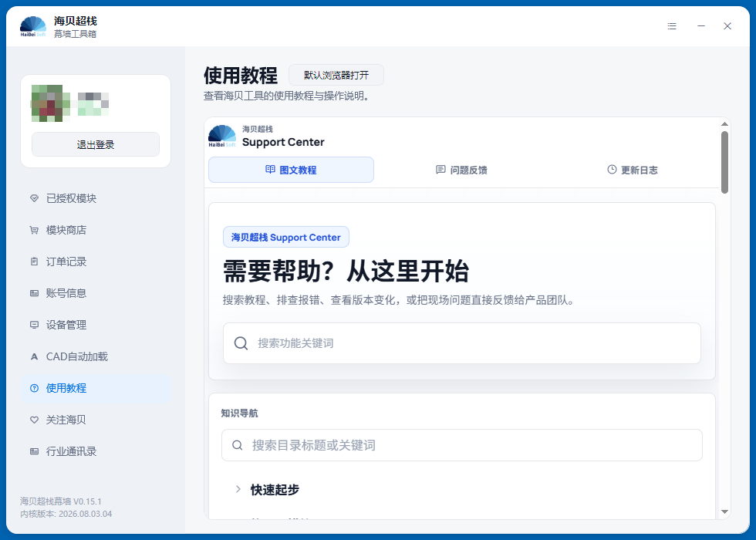
Task: Switch to the 更新日志 tab
Action: pyautogui.click(x=632, y=170)
